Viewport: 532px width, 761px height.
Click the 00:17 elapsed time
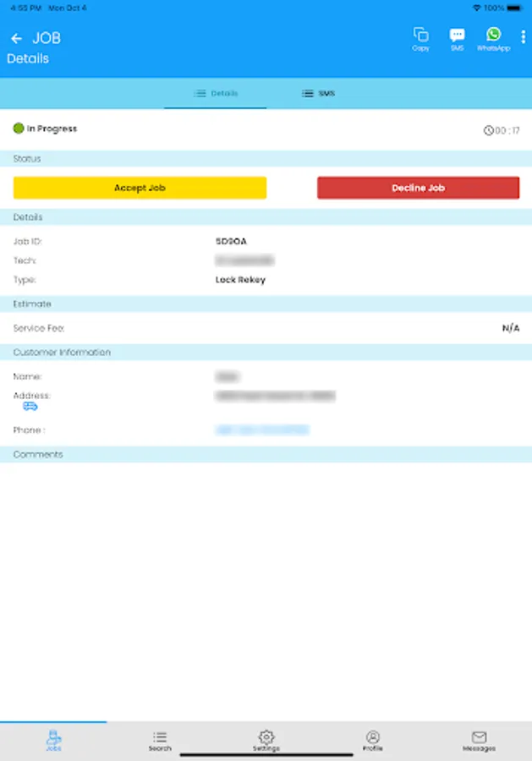507,130
